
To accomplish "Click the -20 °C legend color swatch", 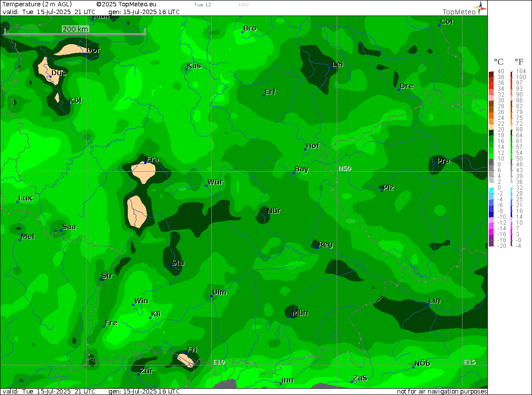I will [491, 243].
